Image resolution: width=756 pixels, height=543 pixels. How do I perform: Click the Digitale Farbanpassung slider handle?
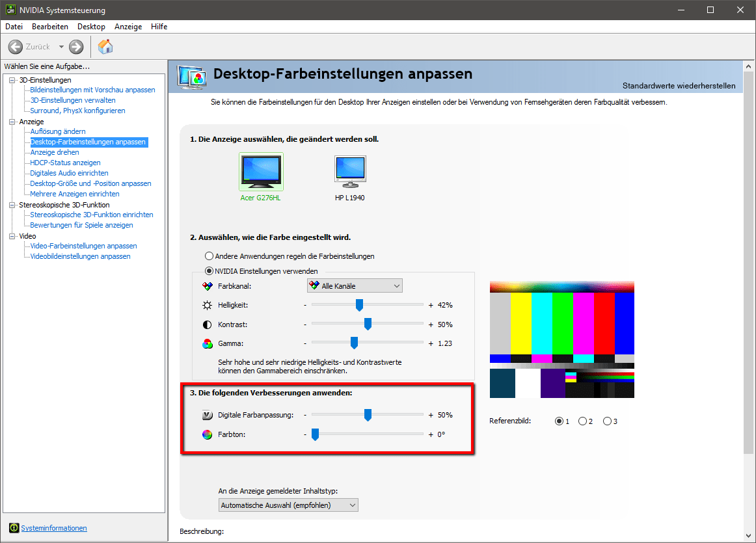368,415
